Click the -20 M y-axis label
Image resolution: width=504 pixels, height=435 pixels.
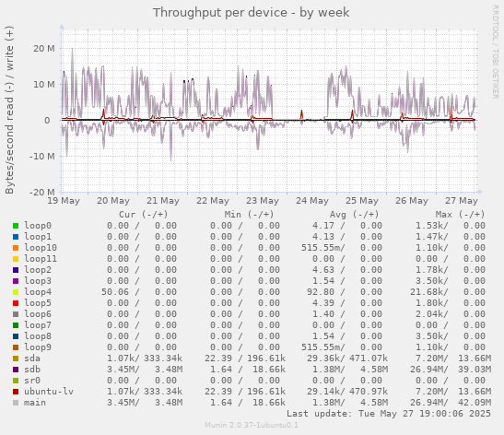[42, 193]
